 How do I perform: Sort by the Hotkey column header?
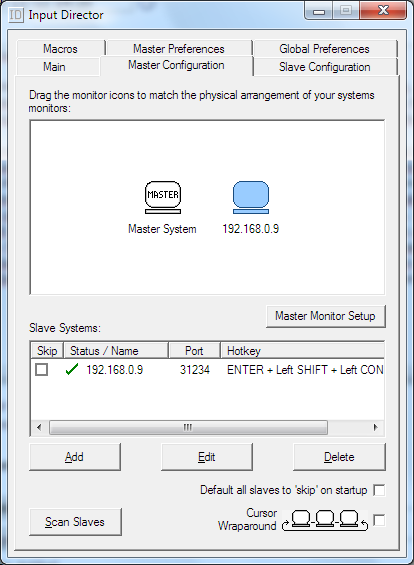303,351
